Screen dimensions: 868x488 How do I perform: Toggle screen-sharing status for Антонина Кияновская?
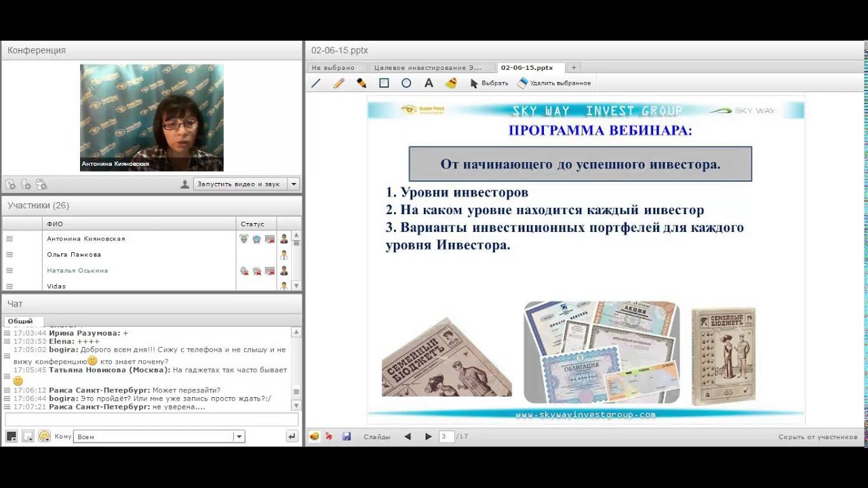pyautogui.click(x=270, y=239)
